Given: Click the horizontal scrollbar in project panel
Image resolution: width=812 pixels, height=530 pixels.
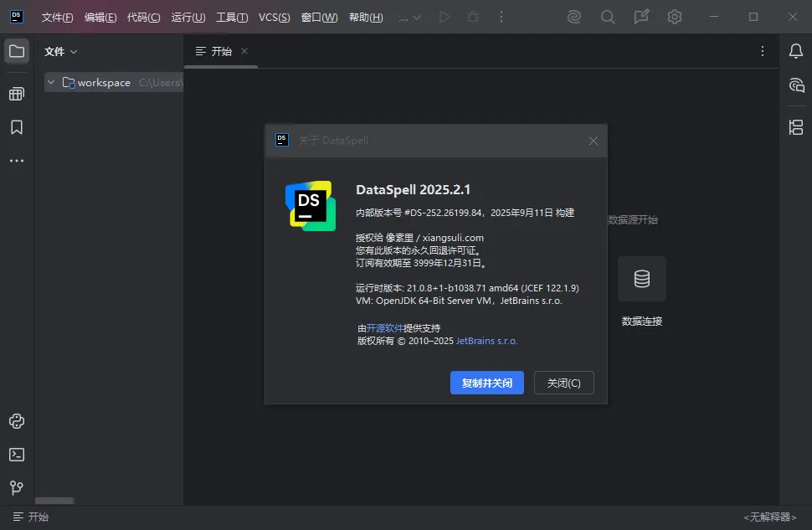Looking at the screenshot, I should [x=54, y=501].
